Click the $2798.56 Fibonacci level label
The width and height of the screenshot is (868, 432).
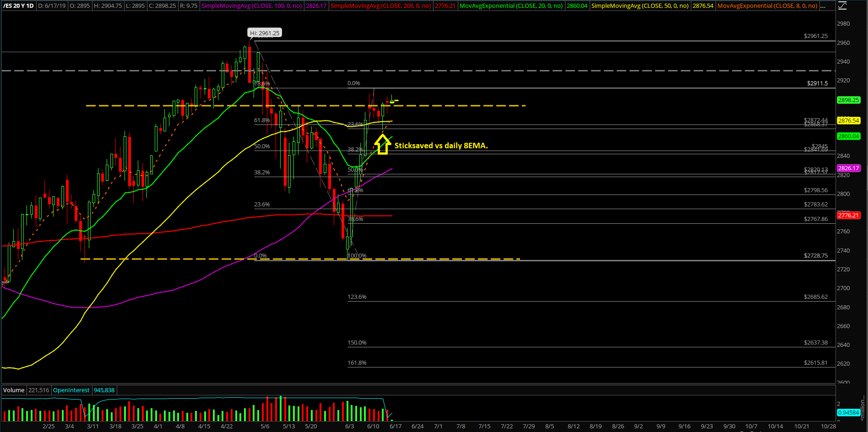click(816, 190)
